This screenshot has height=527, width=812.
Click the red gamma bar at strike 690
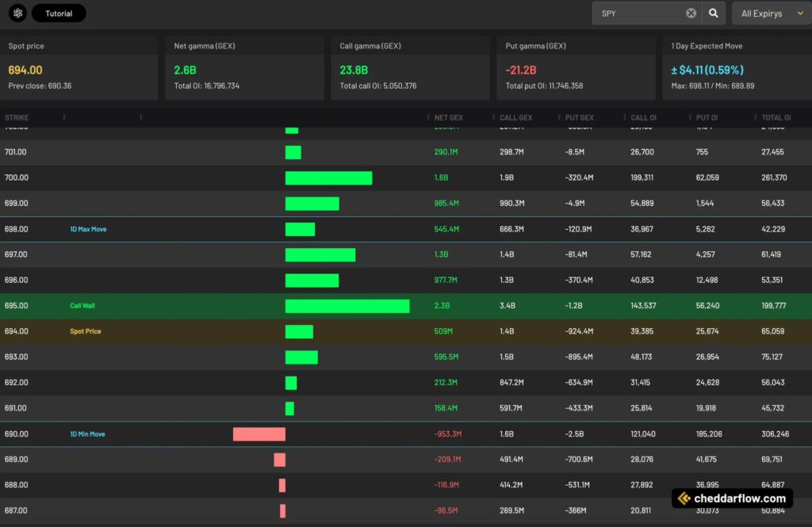pyautogui.click(x=259, y=433)
